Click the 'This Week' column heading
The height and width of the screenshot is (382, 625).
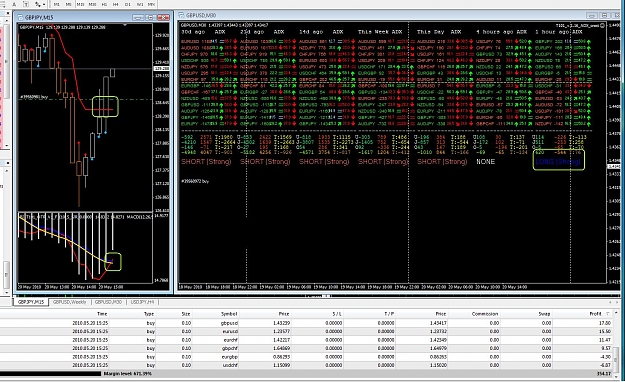pyautogui.click(x=373, y=32)
